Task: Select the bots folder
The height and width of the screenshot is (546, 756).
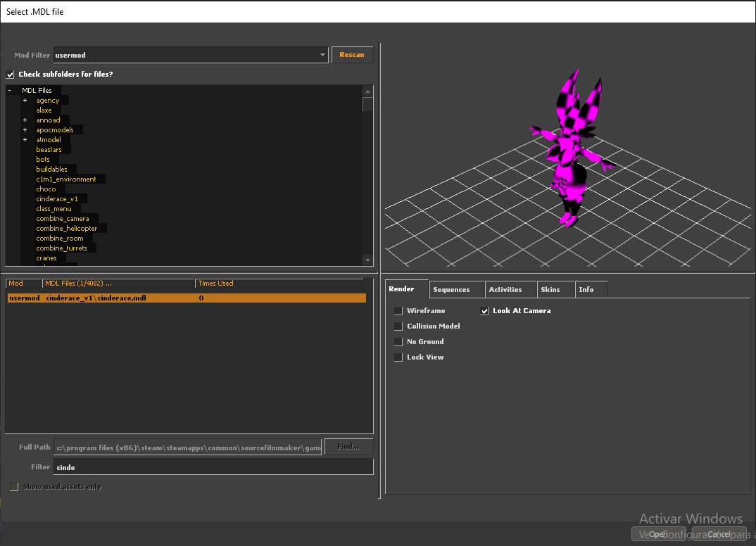Action: pyautogui.click(x=43, y=160)
